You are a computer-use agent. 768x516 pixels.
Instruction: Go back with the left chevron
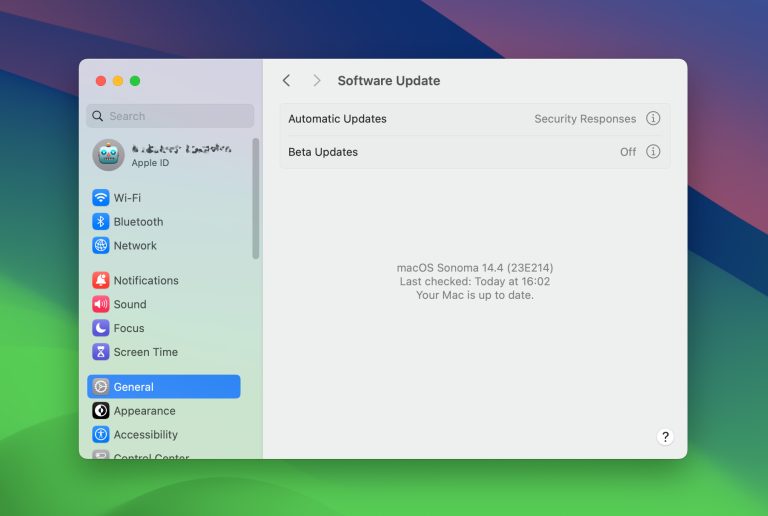(x=287, y=81)
